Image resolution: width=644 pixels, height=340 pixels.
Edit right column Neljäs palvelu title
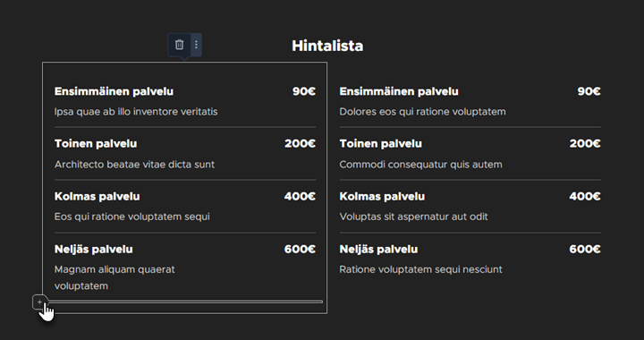(378, 250)
